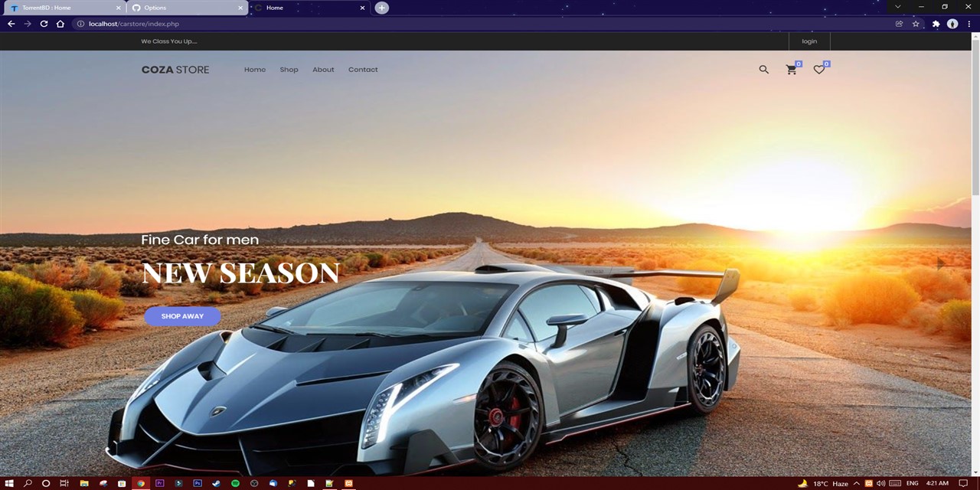Select Shop in the navigation menu

(x=289, y=70)
